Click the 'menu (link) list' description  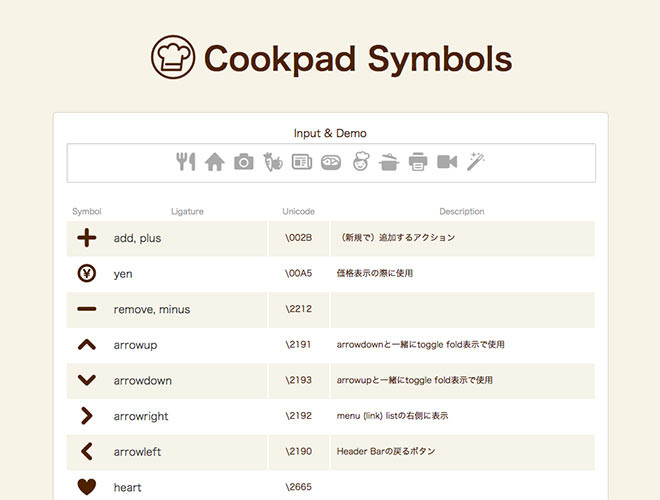click(x=392, y=416)
